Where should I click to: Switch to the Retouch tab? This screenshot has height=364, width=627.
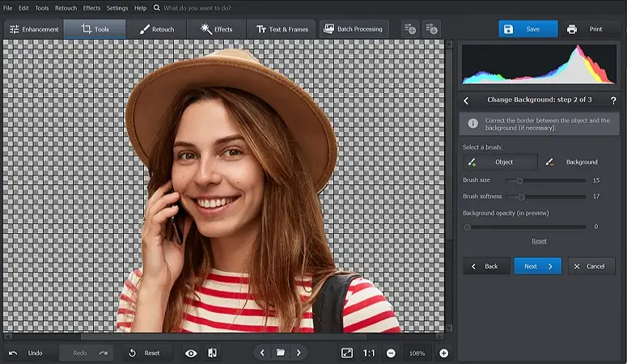[157, 29]
